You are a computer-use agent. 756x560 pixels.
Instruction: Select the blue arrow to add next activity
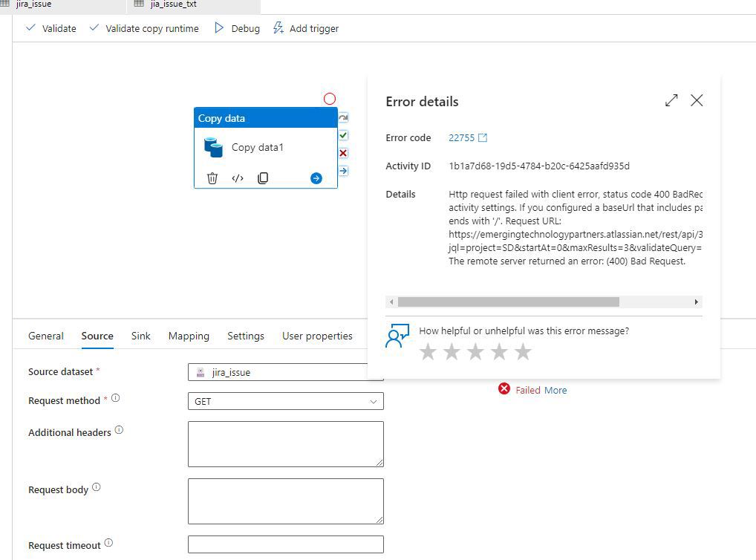point(315,178)
